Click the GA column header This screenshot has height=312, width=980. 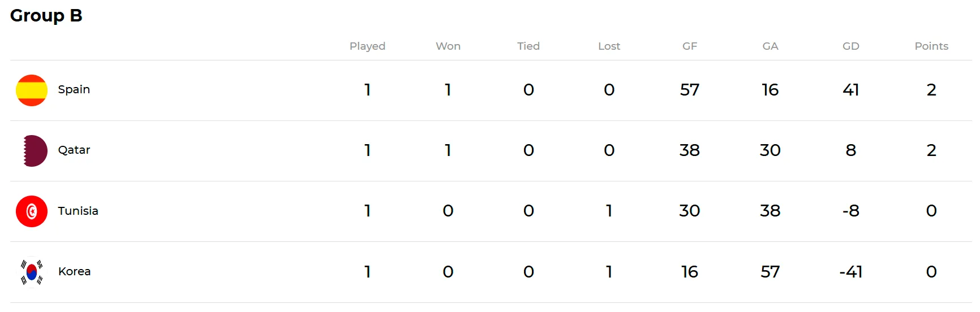coord(770,46)
